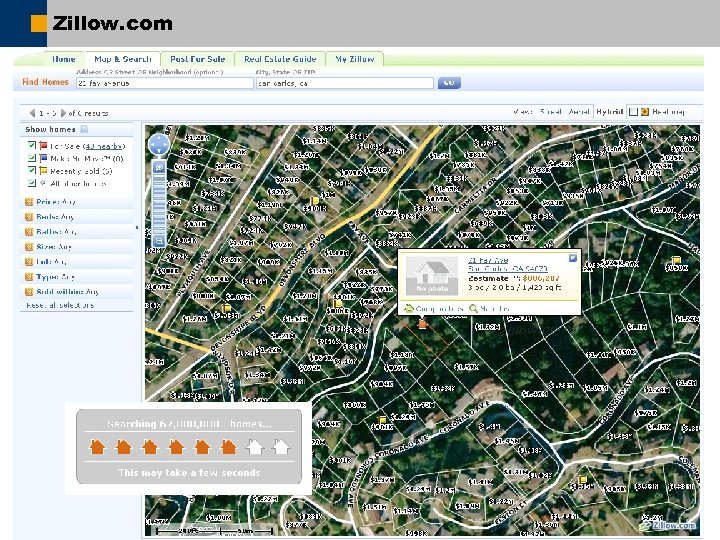Click the Nearby magnifier icon in popup
Viewport: 720px width, 540px height.
coord(473,309)
